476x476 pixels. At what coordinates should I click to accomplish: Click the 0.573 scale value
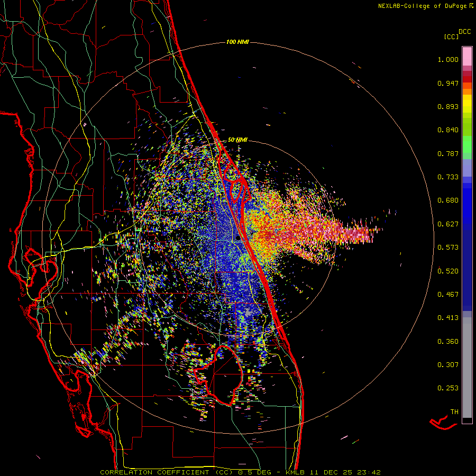(x=448, y=248)
